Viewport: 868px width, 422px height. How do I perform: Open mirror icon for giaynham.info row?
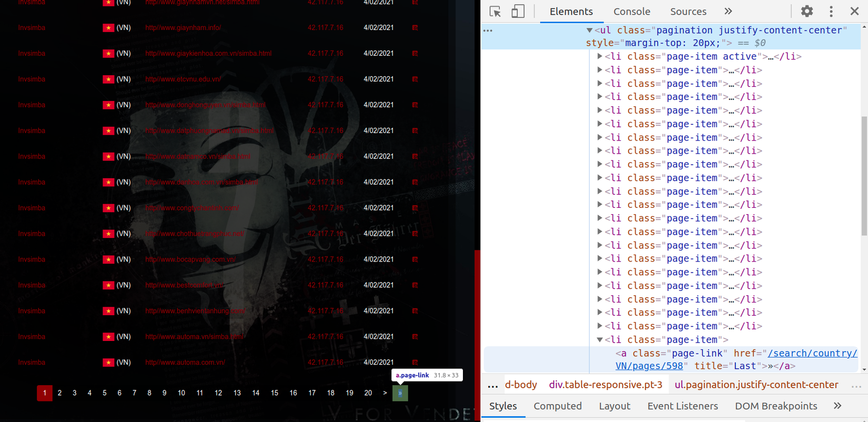pos(415,28)
